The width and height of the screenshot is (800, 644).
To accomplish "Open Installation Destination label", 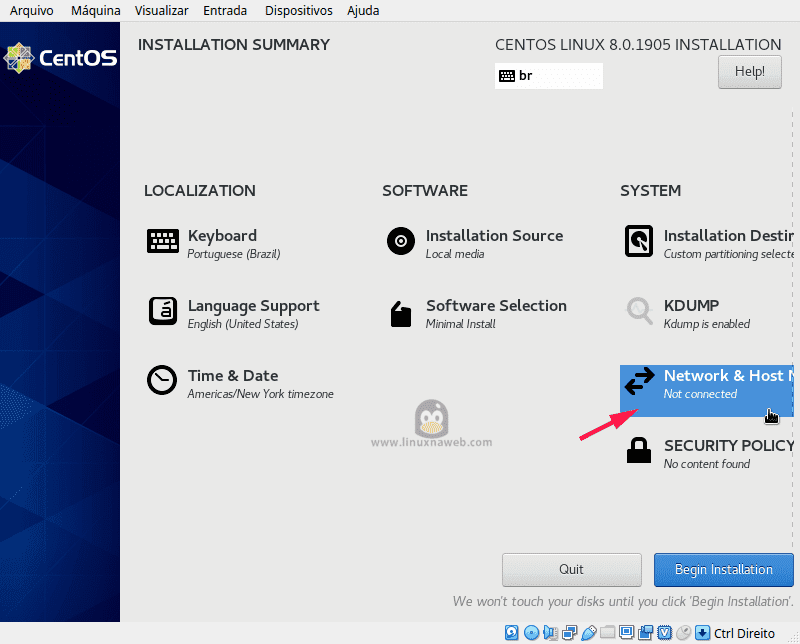I will tap(729, 235).
